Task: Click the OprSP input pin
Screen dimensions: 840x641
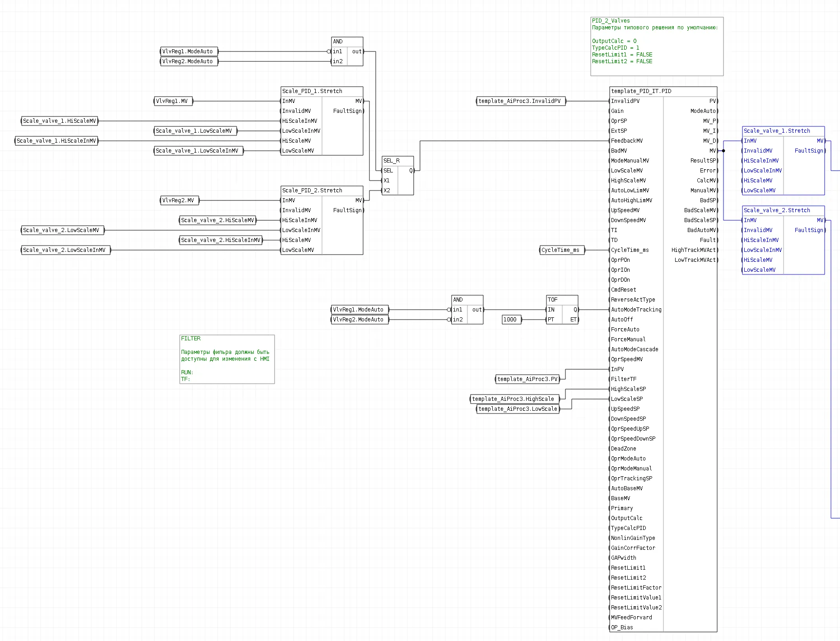Action: tap(619, 121)
